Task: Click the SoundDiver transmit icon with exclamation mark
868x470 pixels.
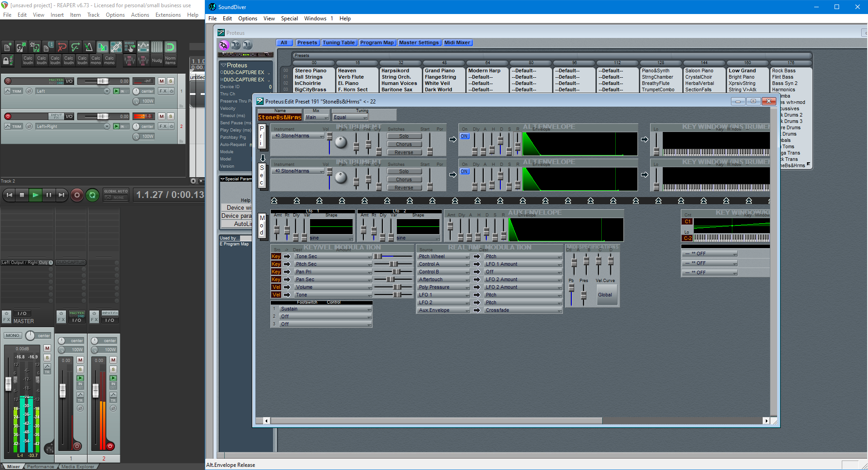Action: 247,45
